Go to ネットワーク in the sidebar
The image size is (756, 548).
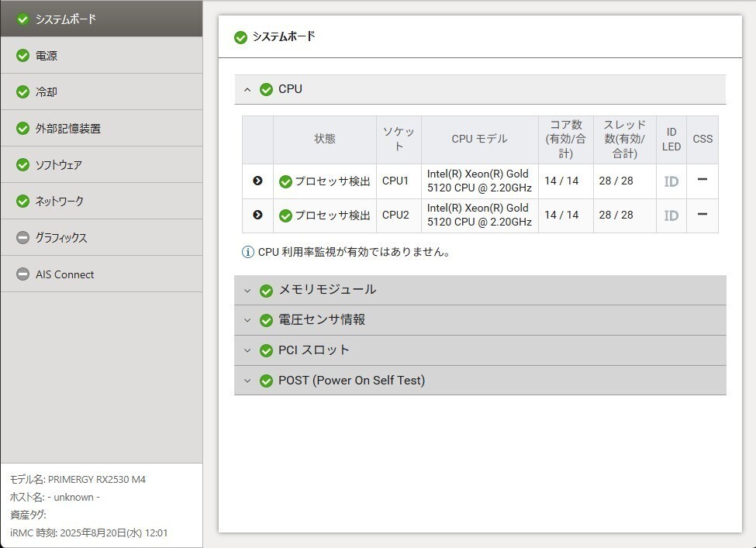(x=59, y=202)
